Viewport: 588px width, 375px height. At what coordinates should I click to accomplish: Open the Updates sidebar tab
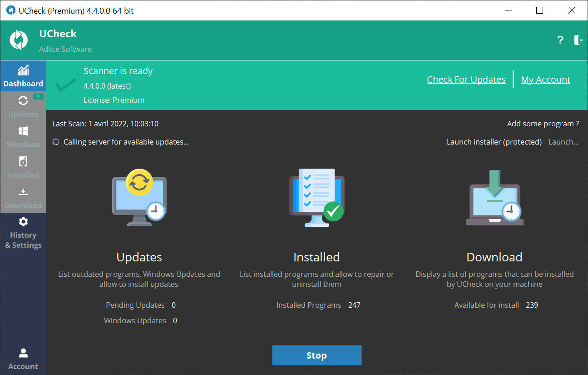(23, 107)
